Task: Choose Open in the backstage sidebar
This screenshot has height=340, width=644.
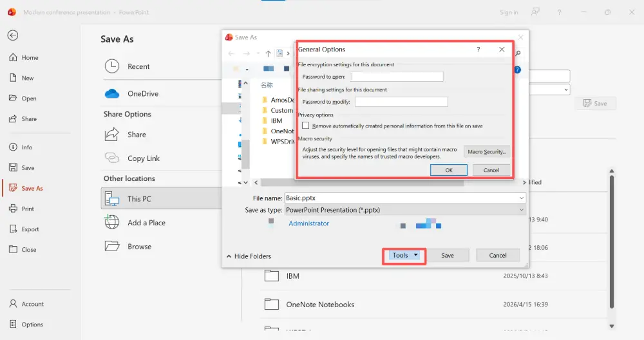Action: click(23, 98)
